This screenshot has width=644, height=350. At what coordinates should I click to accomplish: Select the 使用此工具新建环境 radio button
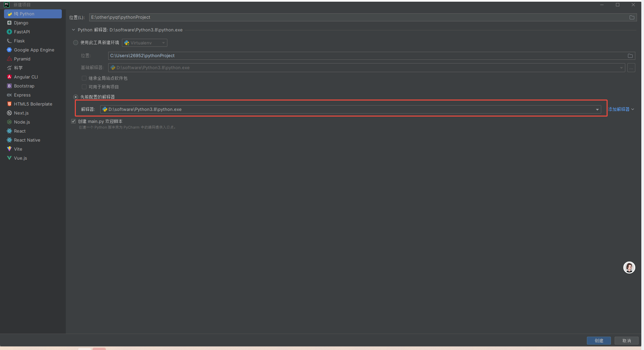point(75,43)
